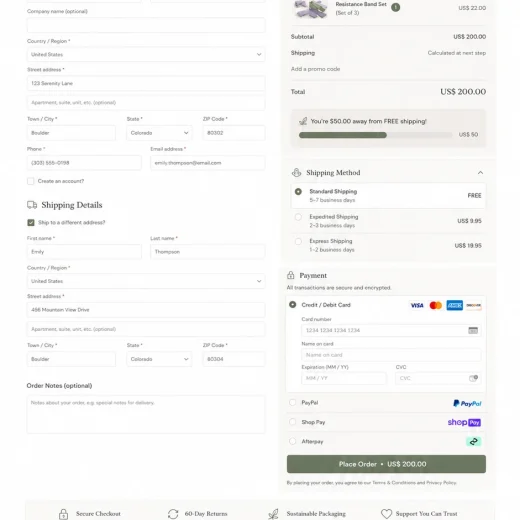Screen dimensions: 520x520
Task: Check the Create an account checkbox
Action: click(x=31, y=181)
